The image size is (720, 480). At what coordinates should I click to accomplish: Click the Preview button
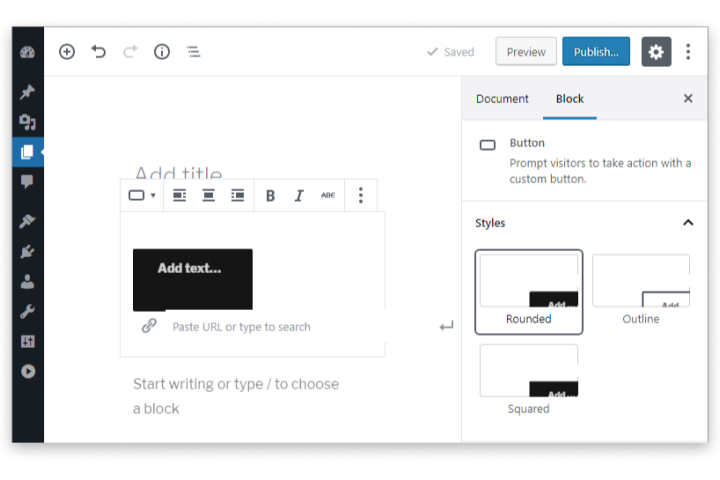(x=526, y=52)
